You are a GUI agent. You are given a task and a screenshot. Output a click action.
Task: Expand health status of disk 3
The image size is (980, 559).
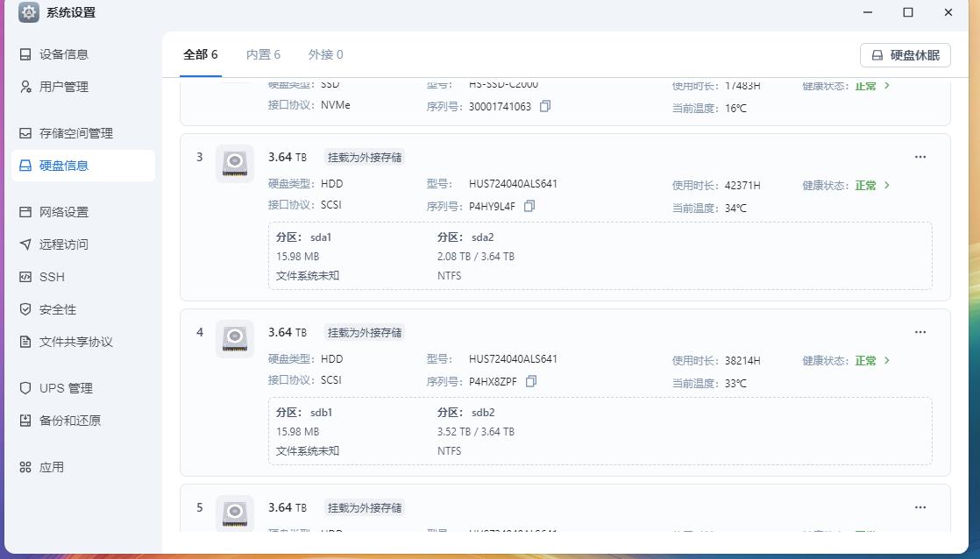(x=886, y=186)
